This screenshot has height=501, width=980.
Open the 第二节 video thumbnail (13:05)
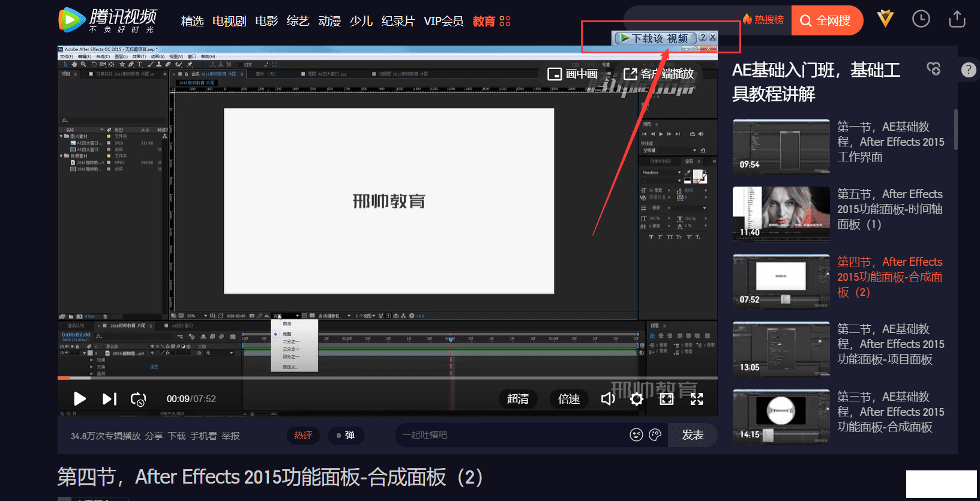(x=781, y=349)
